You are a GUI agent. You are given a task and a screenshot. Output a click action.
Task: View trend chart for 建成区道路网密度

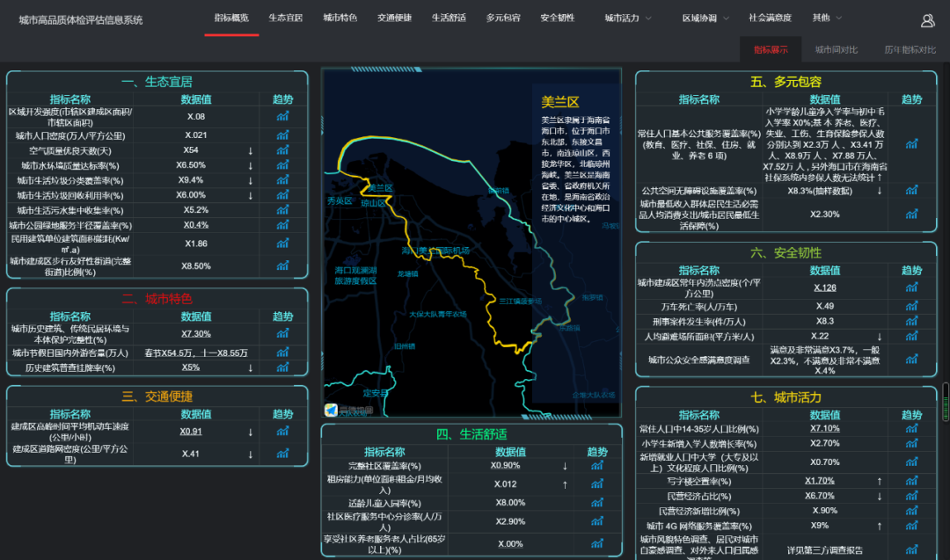coord(282,454)
